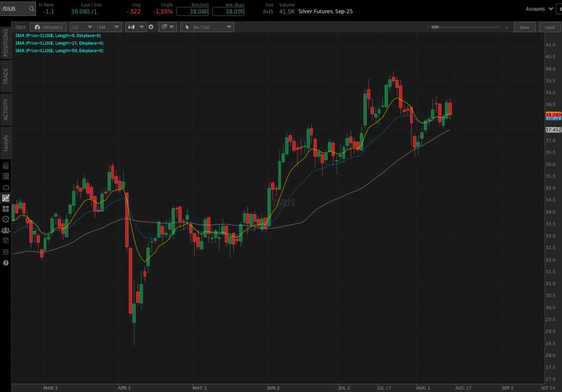This screenshot has width=562, height=392.
Task: Open the news panel icon in sidebar
Action: coord(6,166)
